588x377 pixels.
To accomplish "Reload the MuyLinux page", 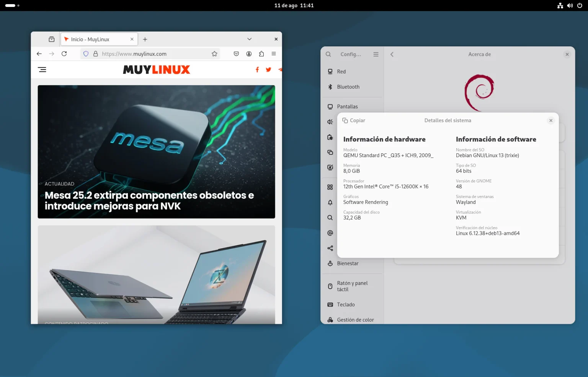I will [x=64, y=54].
